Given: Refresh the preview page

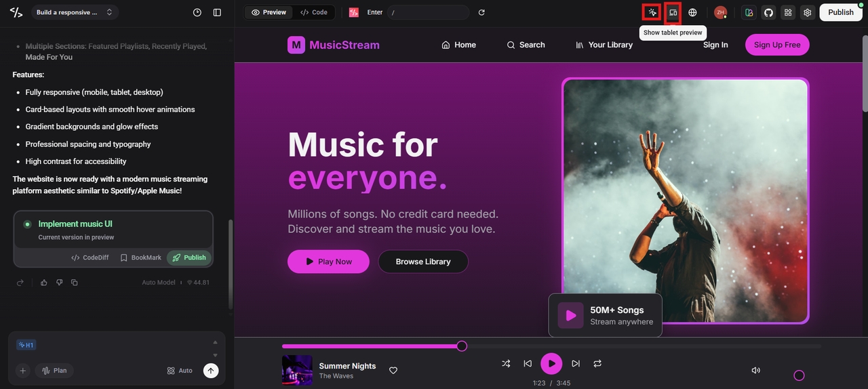Looking at the screenshot, I should [x=481, y=12].
